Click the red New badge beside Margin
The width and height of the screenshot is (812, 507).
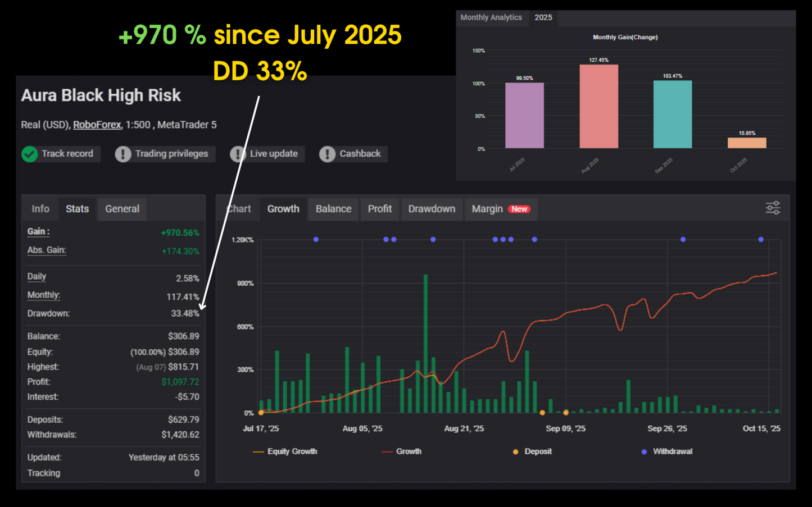[519, 209]
